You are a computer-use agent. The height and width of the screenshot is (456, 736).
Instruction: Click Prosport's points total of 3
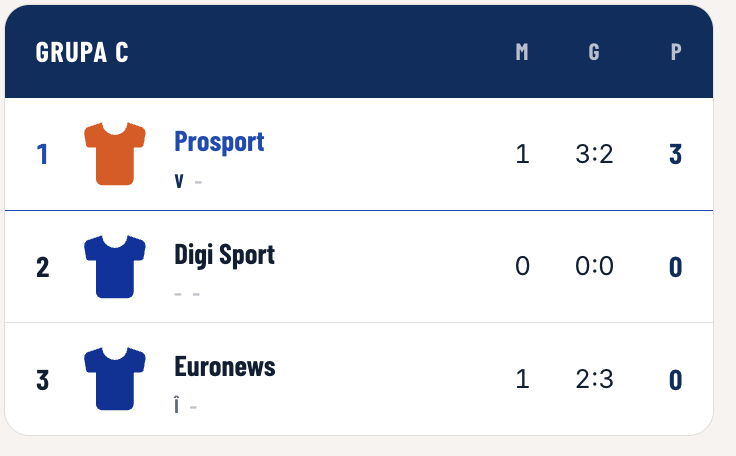point(675,154)
